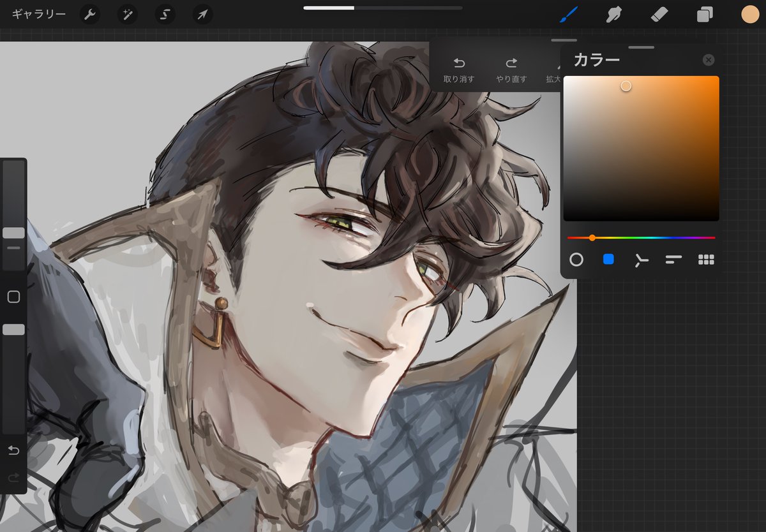
Task: Open the Adjustments magic wand menu
Action: (x=128, y=14)
